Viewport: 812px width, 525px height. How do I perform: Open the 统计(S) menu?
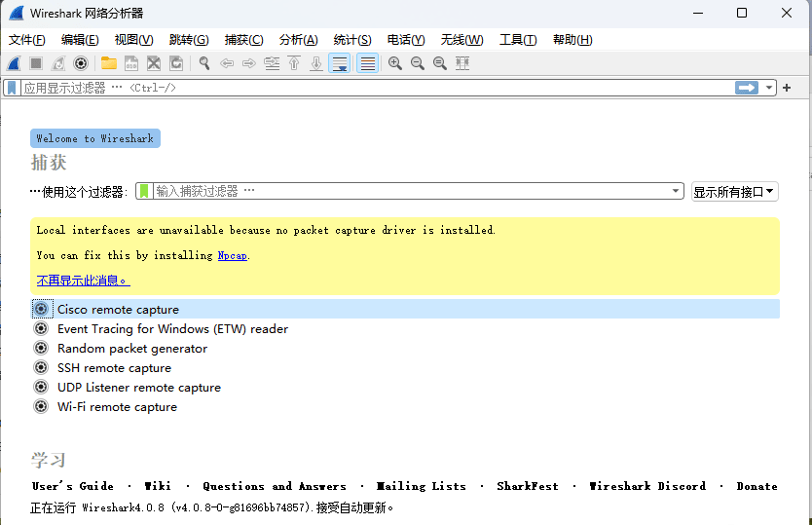[351, 40]
